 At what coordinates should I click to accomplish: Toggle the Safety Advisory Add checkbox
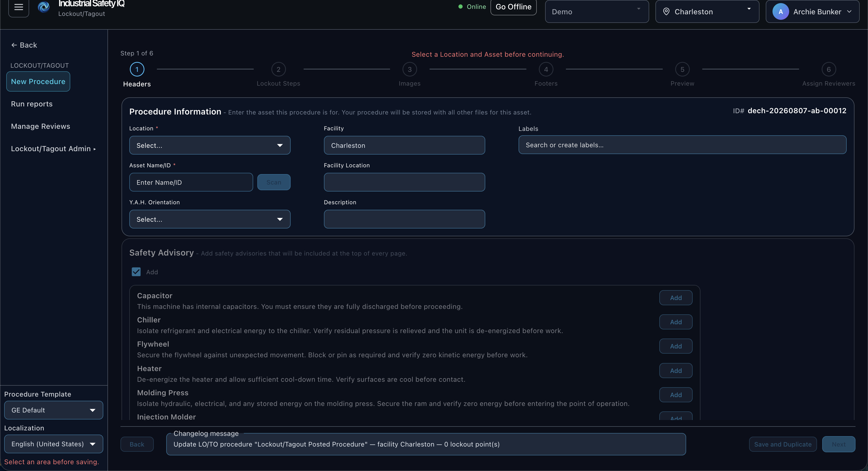coord(136,272)
